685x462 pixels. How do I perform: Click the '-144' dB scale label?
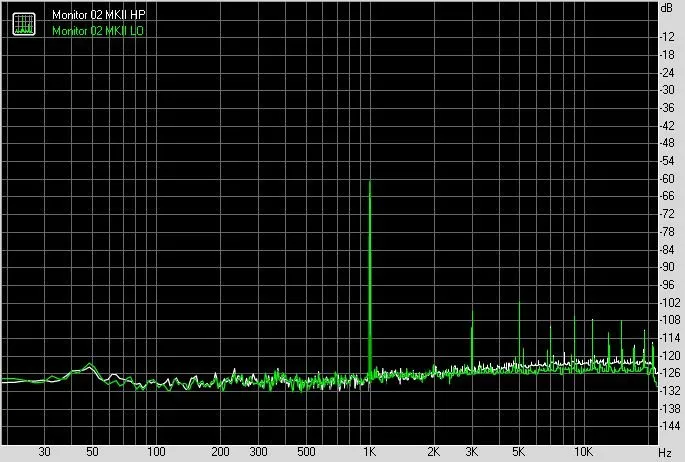(x=669, y=426)
